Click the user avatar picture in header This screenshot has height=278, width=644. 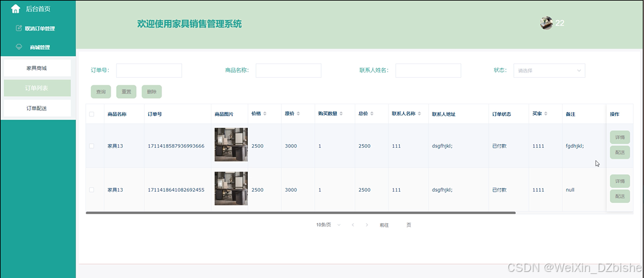coord(546,23)
